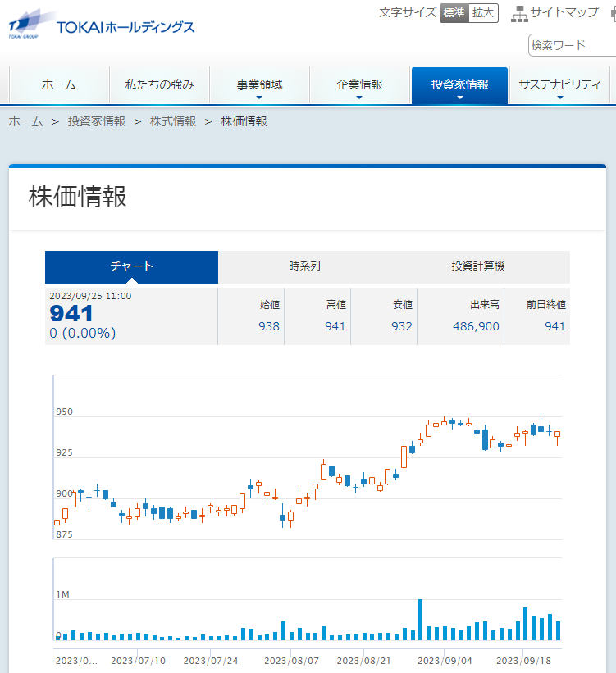The image size is (616, 673).
Task: Click the 株価情報 page heading
Action: (x=78, y=197)
